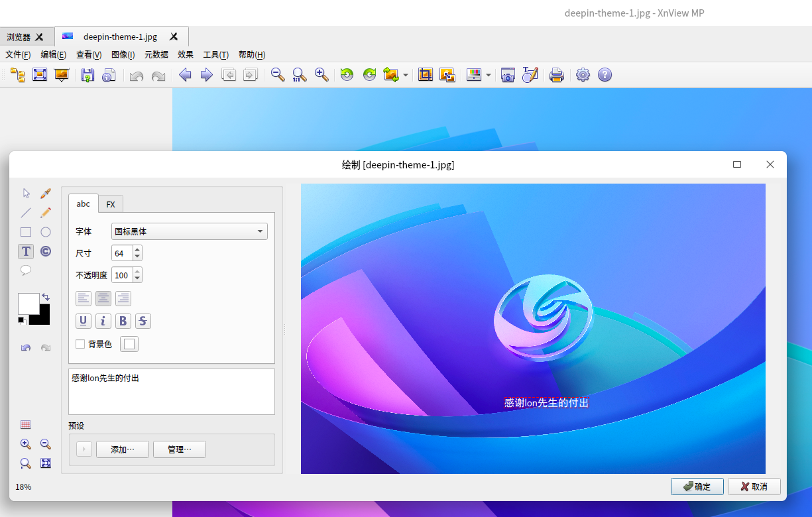Enable the 背景色 checkbox

click(x=80, y=343)
